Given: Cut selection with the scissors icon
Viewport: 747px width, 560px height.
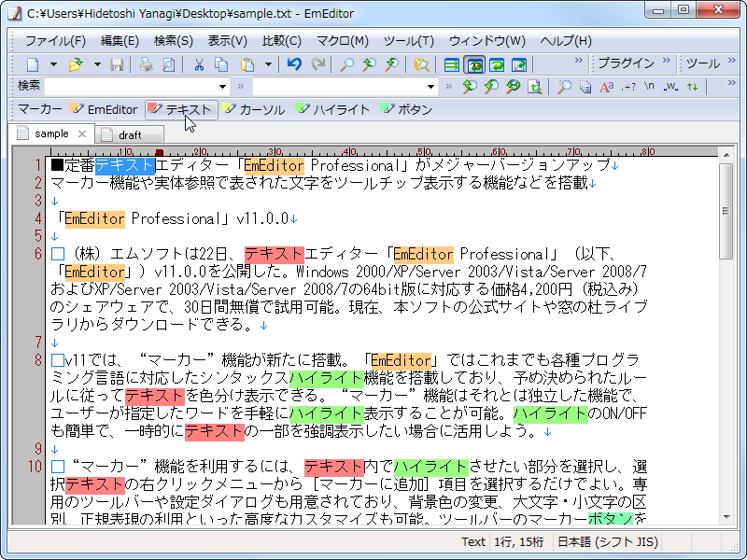Looking at the screenshot, I should pyautogui.click(x=199, y=64).
